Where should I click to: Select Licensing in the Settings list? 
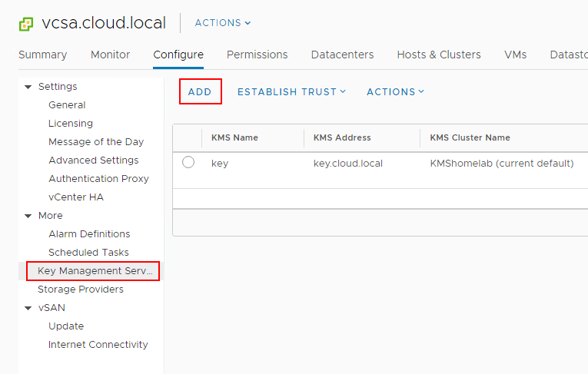[70, 124]
